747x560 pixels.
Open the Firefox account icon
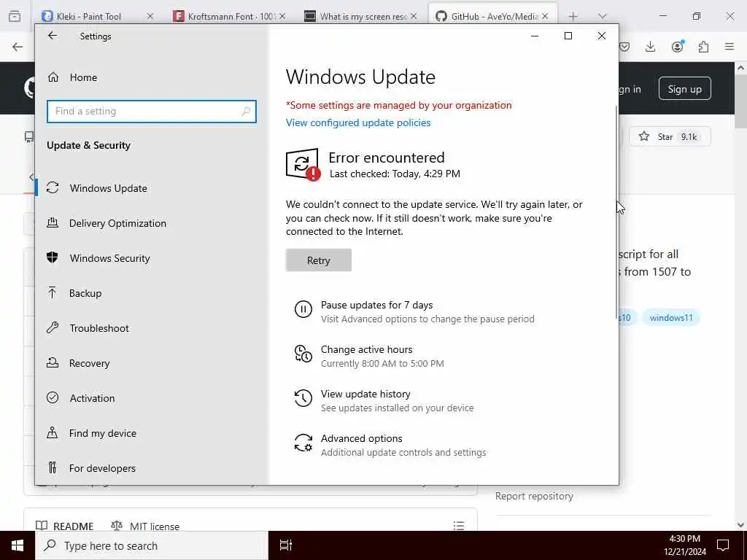678,46
